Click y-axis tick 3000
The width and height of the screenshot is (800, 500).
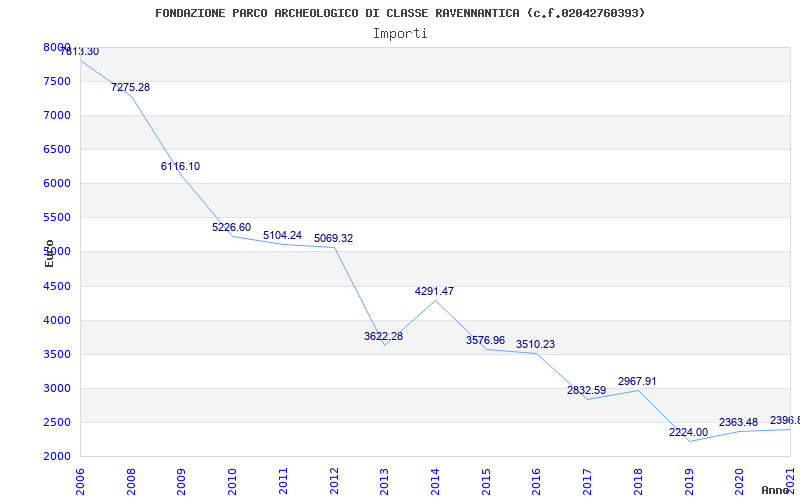click(57, 389)
